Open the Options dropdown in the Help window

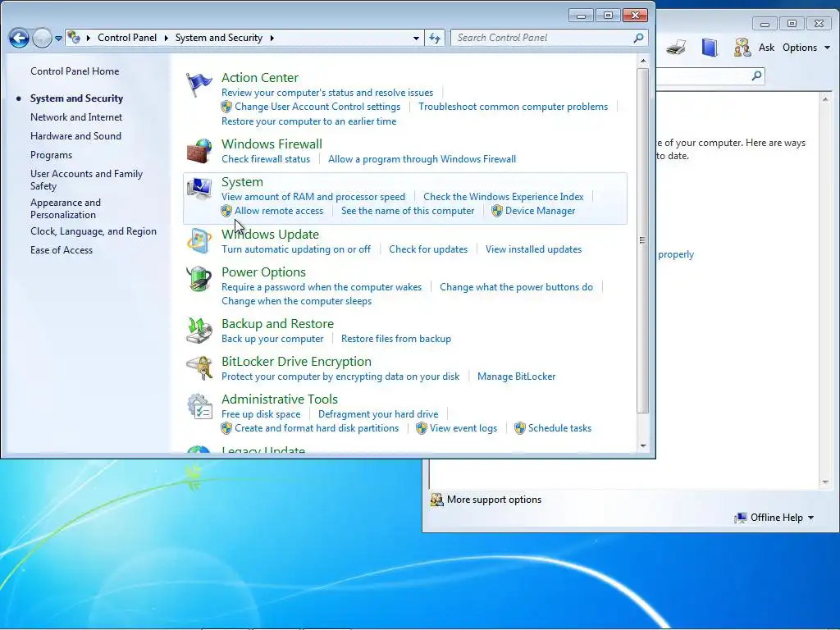[x=806, y=48]
